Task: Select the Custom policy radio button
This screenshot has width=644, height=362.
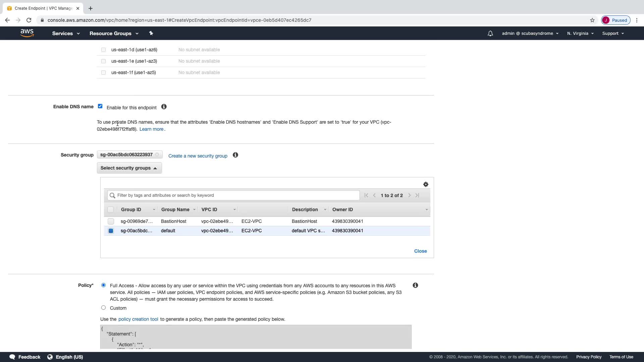Action: tap(103, 308)
